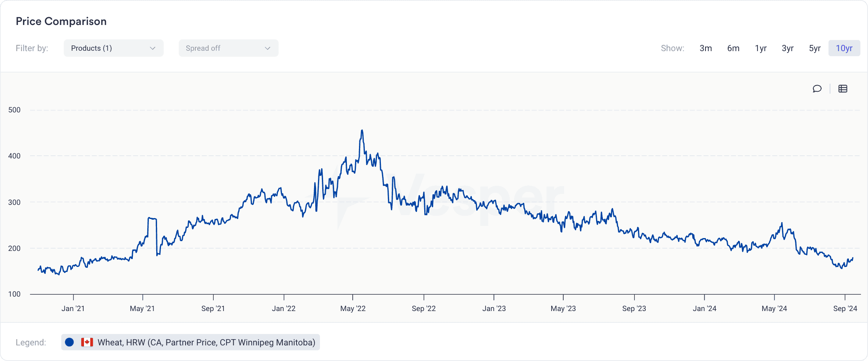Image resolution: width=868 pixels, height=361 pixels.
Task: Click the latest Sep '24 line endpoint
Action: pos(853,258)
